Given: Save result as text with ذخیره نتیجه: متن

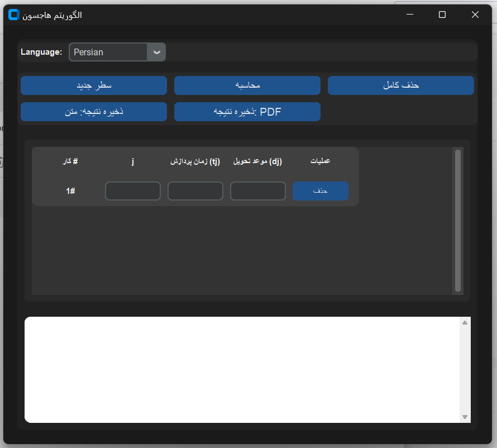Looking at the screenshot, I should point(94,112).
